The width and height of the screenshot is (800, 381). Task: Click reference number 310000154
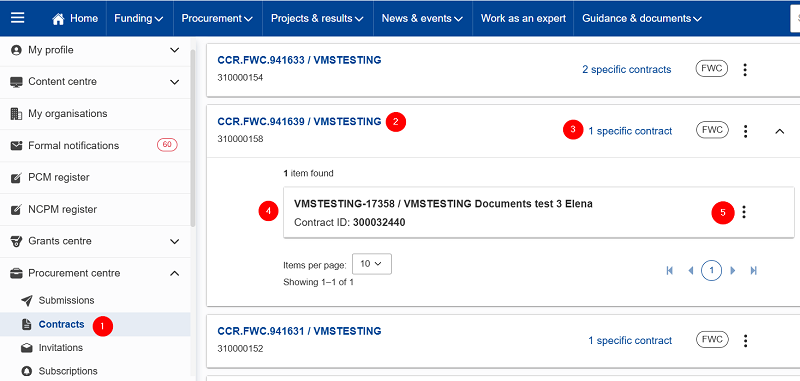click(x=240, y=78)
